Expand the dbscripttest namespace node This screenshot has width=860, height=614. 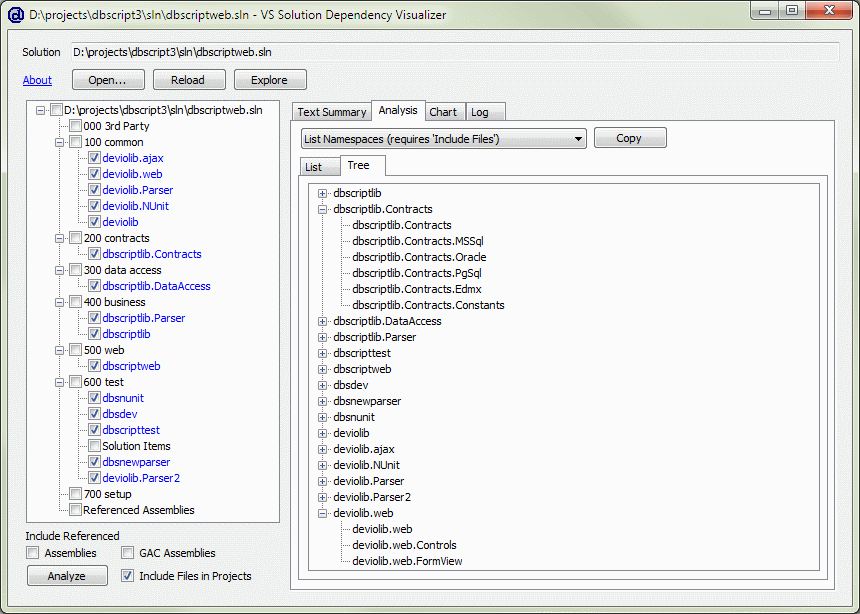pyautogui.click(x=322, y=353)
